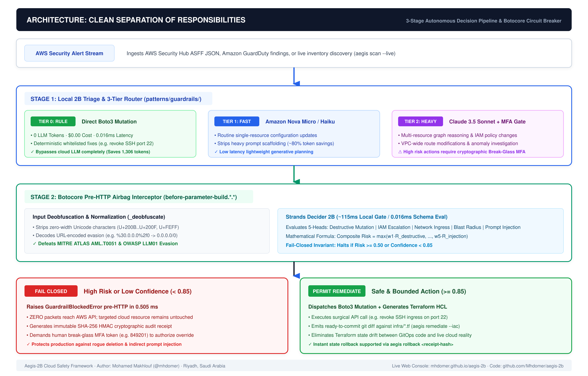
Task: Click the Dispatches Boto3 Mutation heading
Action: click(x=378, y=307)
